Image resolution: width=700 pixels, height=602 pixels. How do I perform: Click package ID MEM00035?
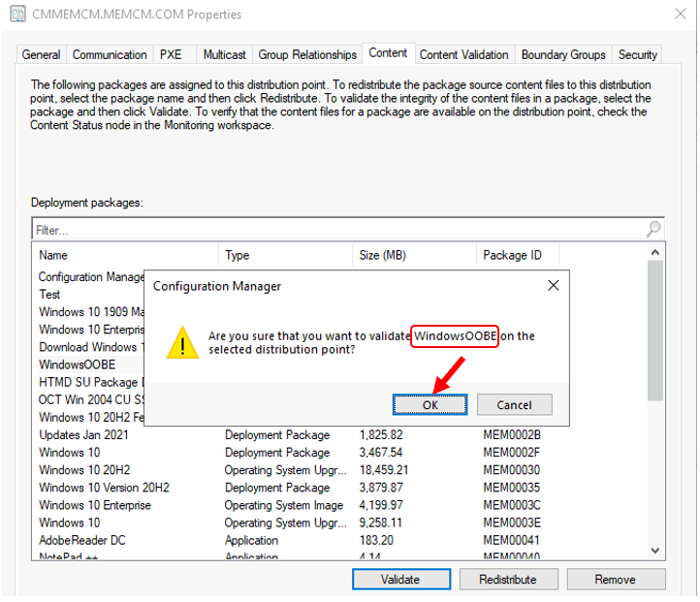point(512,488)
